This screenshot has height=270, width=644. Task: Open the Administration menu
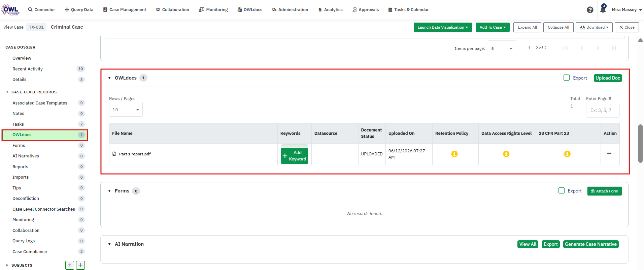pyautogui.click(x=290, y=9)
